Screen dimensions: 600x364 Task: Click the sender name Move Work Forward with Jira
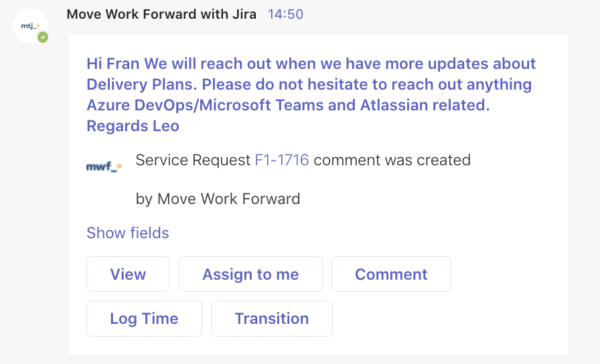click(x=161, y=14)
